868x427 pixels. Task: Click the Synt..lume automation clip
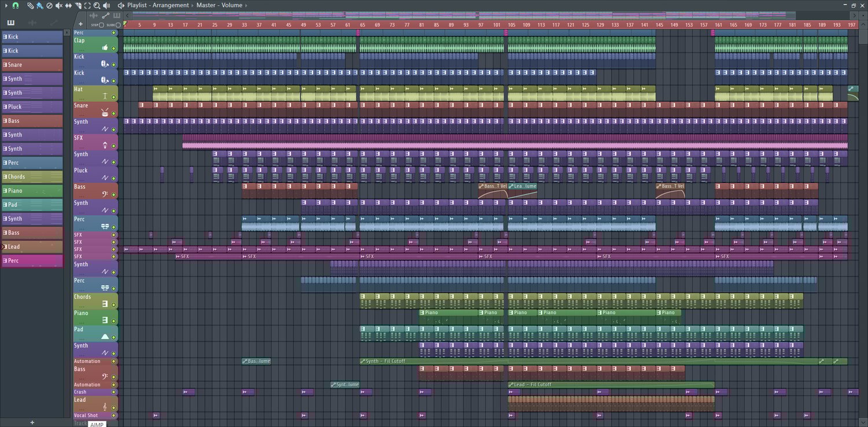point(345,385)
